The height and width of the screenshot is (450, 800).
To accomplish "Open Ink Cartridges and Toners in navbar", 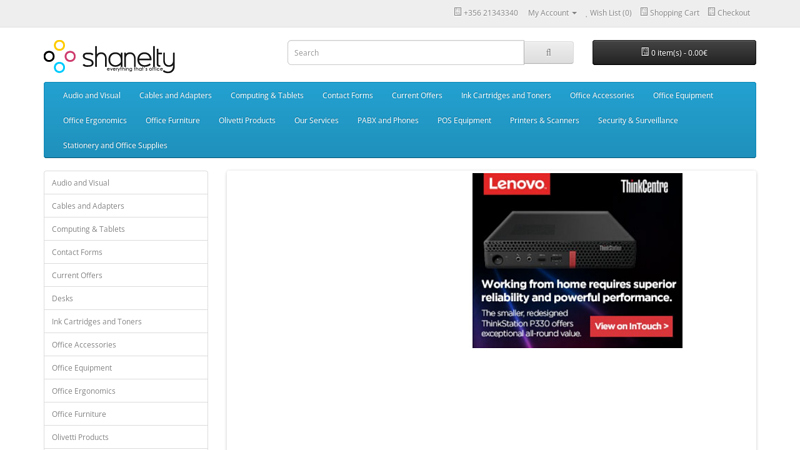I will click(506, 95).
